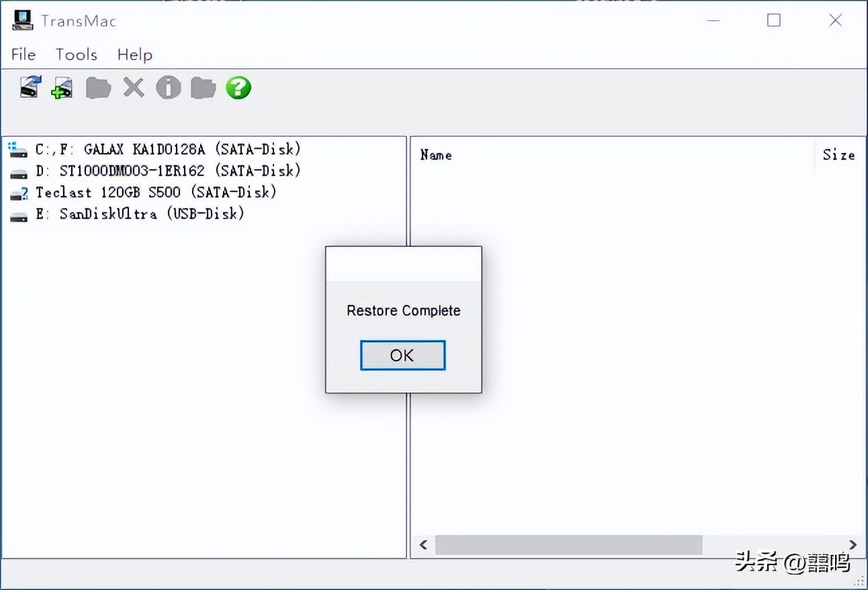Confirm Restore Complete dialog with OK

[x=402, y=355]
